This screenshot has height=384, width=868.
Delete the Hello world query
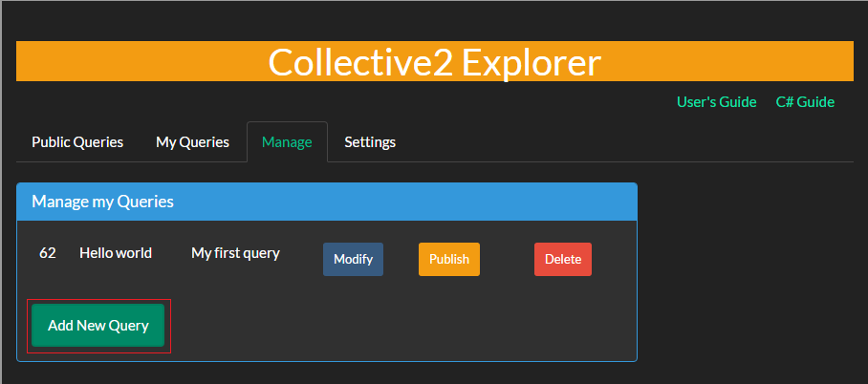(563, 259)
